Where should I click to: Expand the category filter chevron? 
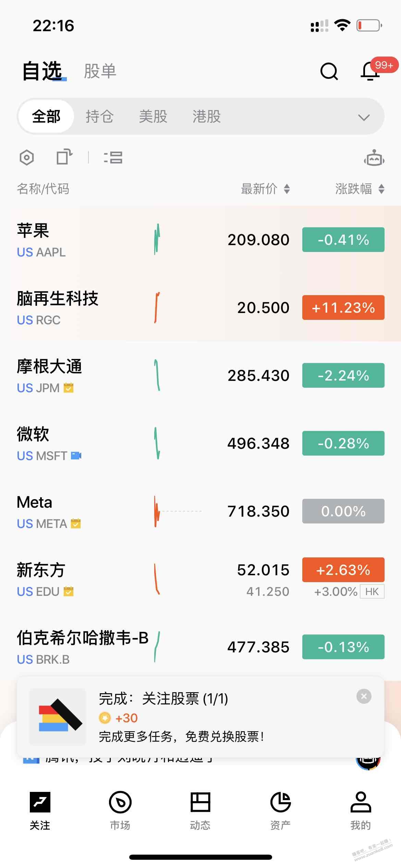pyautogui.click(x=364, y=117)
